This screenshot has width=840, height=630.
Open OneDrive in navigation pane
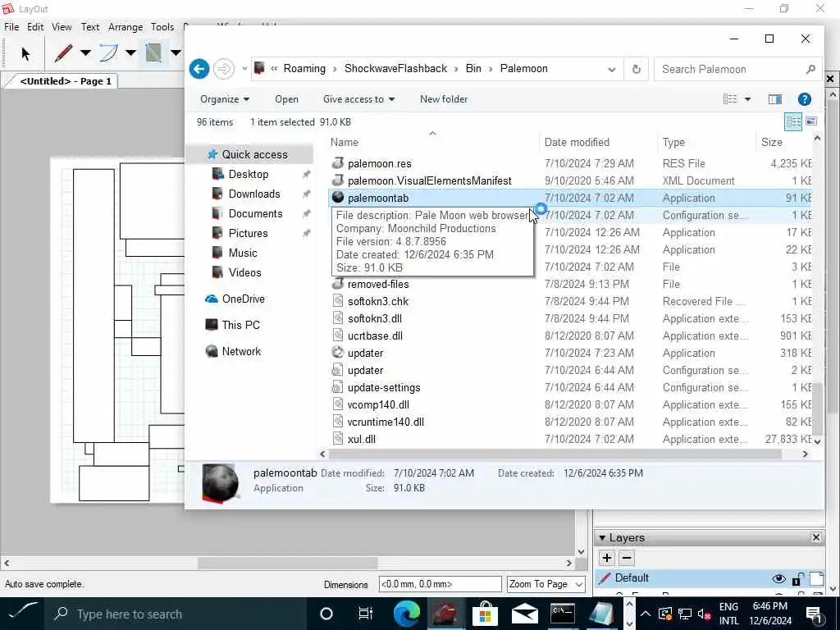[243, 299]
